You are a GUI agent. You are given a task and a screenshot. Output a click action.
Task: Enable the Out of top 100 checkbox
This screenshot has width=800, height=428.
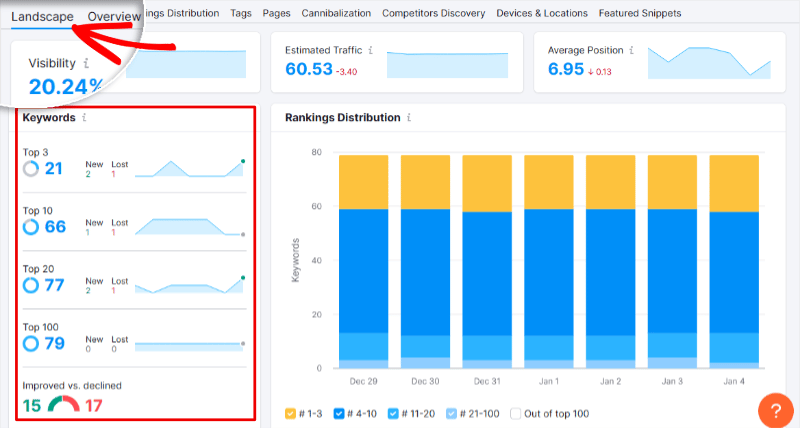[516, 412]
